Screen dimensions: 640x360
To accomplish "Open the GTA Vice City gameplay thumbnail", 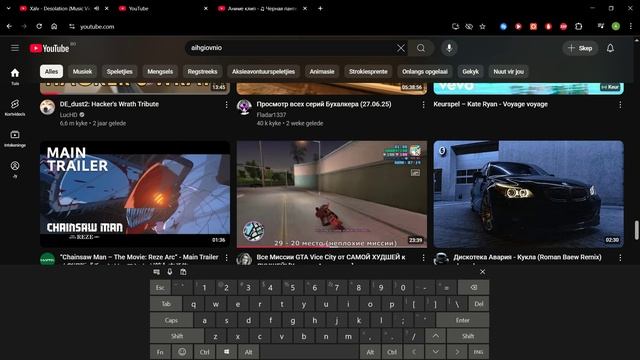I will 332,194.
